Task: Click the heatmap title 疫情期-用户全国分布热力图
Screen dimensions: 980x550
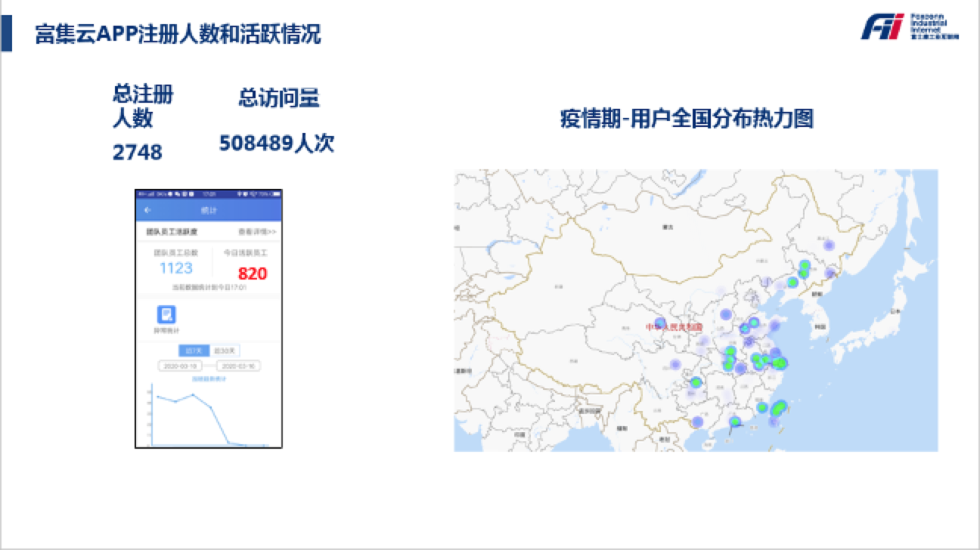Action: click(687, 119)
